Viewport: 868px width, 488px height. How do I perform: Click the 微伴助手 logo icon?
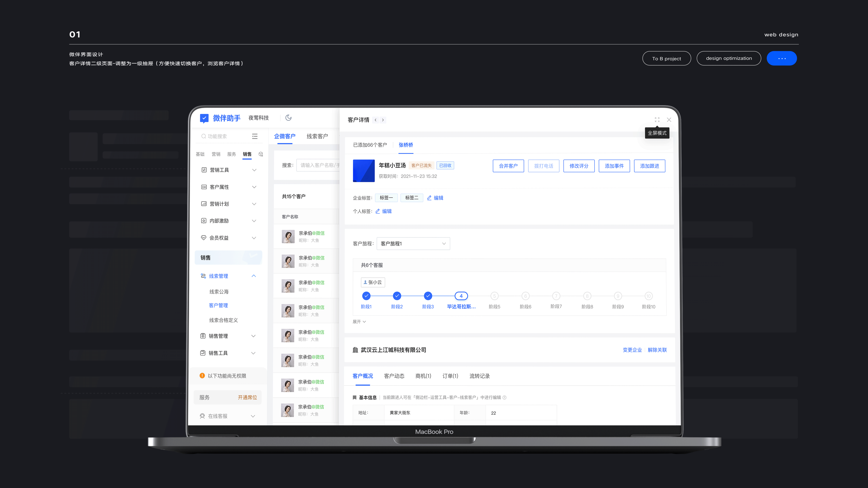pyautogui.click(x=204, y=118)
